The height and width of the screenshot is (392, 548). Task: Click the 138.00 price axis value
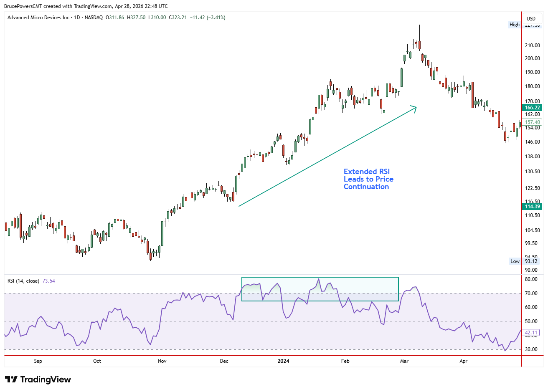(x=533, y=157)
